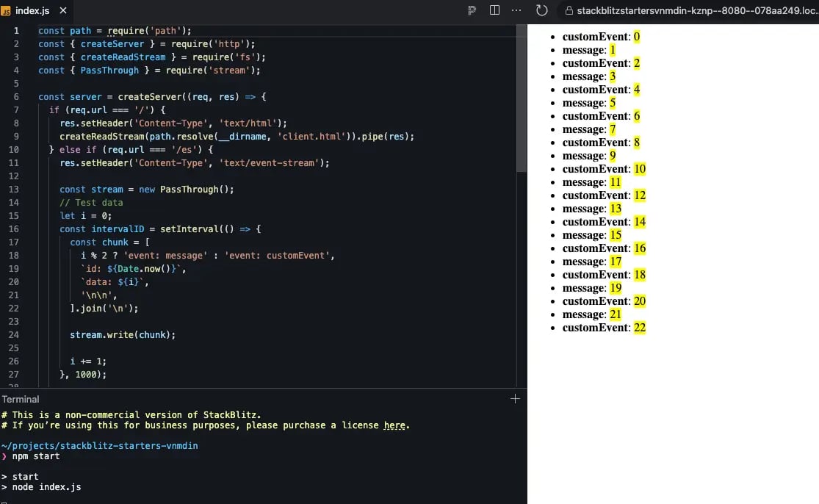Viewport: 819px width, 504px height.
Task: Click the lock icon in preview address bar
Action: 569,10
